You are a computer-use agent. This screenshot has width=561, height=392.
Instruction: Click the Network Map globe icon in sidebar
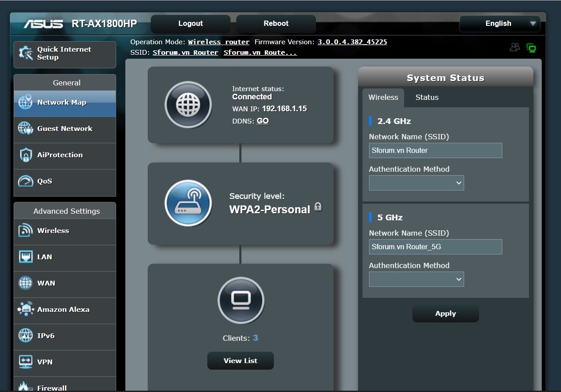point(25,102)
